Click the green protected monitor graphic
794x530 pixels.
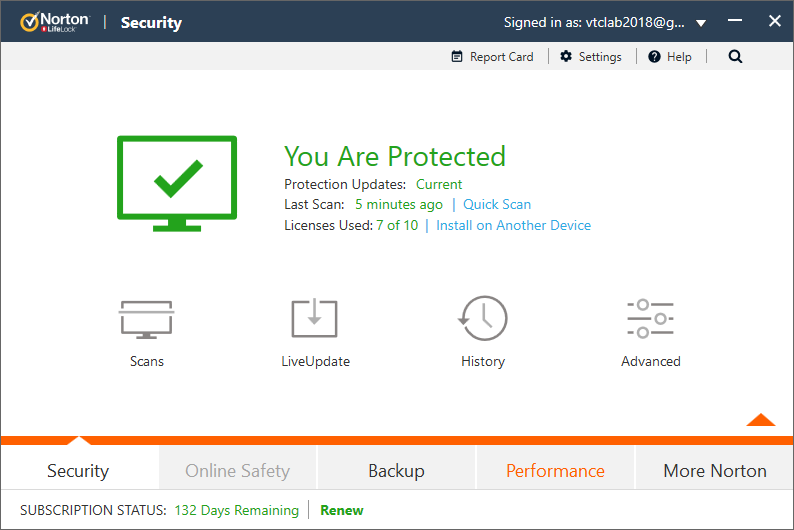click(177, 181)
